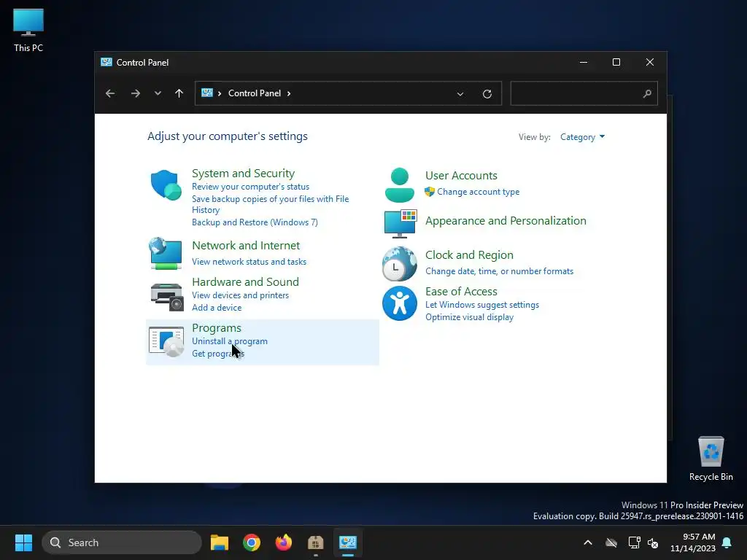747x560 pixels.
Task: Click the Add a device link
Action: coord(217,308)
